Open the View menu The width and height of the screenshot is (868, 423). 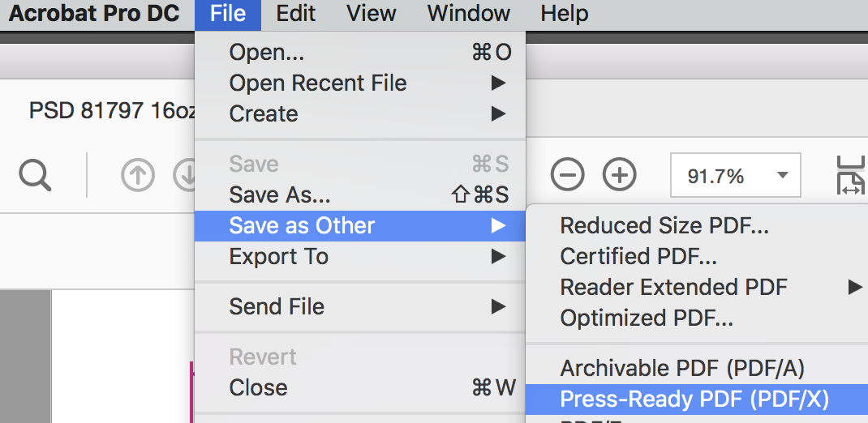pos(372,14)
